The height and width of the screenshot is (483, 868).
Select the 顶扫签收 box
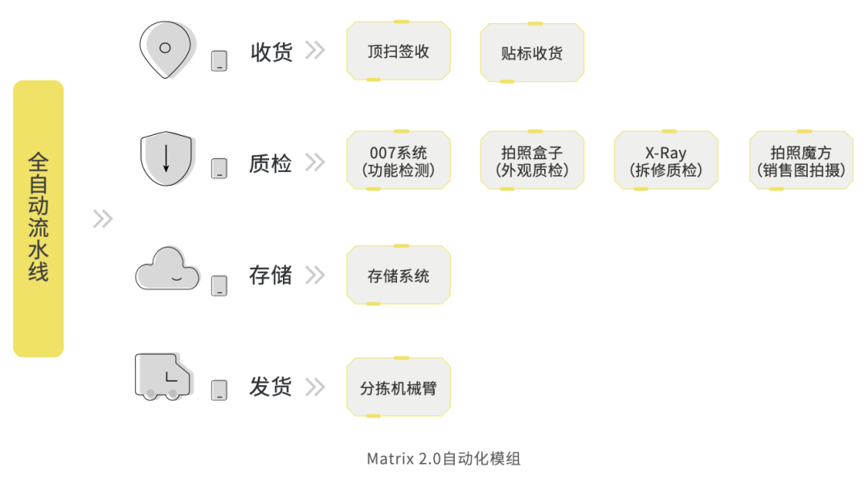click(x=399, y=51)
